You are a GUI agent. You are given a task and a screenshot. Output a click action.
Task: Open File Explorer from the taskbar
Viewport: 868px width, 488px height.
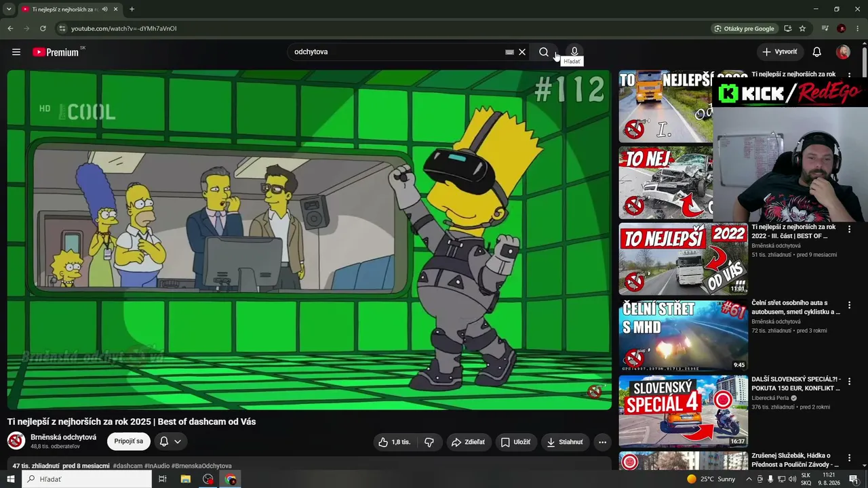point(185,479)
